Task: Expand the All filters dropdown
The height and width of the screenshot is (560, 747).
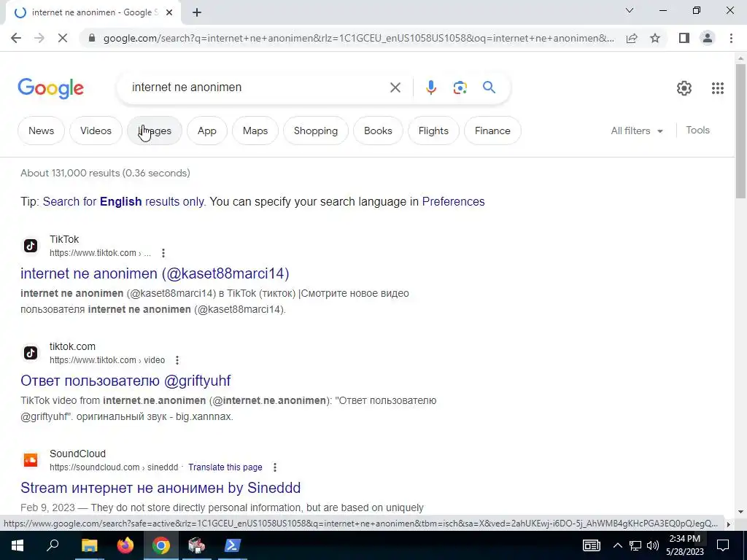Action: 637,131
